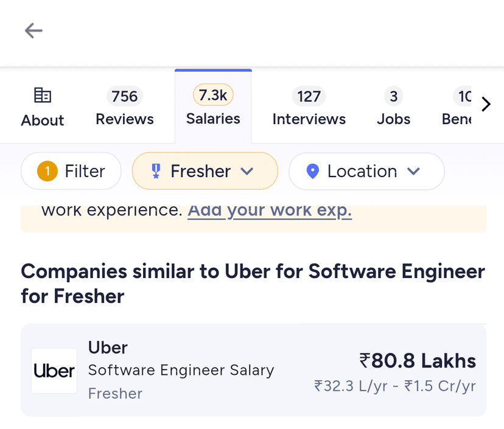Select the Salaries tab
Viewport: 504px width, 429px height.
pos(213,107)
